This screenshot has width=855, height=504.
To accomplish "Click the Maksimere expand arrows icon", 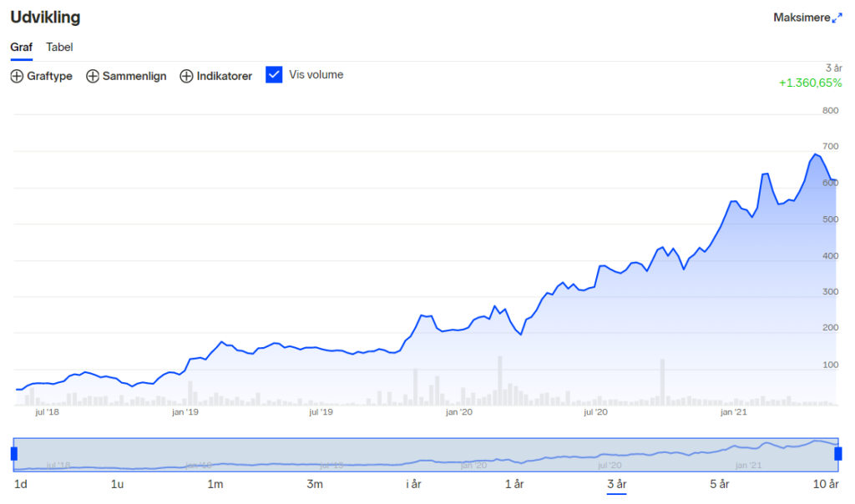I will coord(837,18).
